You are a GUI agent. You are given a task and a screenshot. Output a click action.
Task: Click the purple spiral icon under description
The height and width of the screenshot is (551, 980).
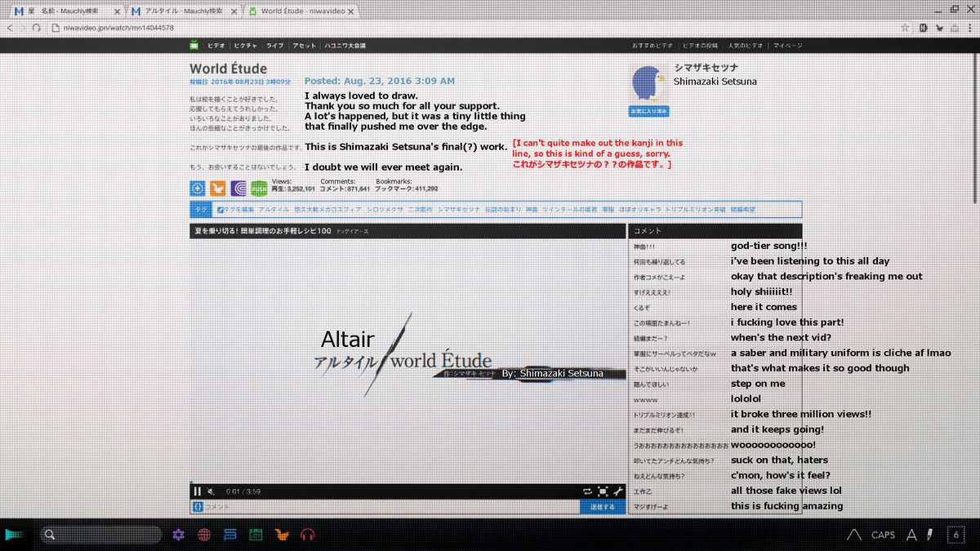pyautogui.click(x=238, y=189)
